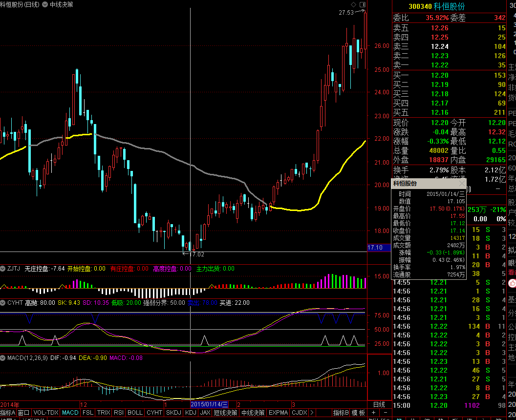
Task: Click the 日线 period label
Action: [379, 404]
